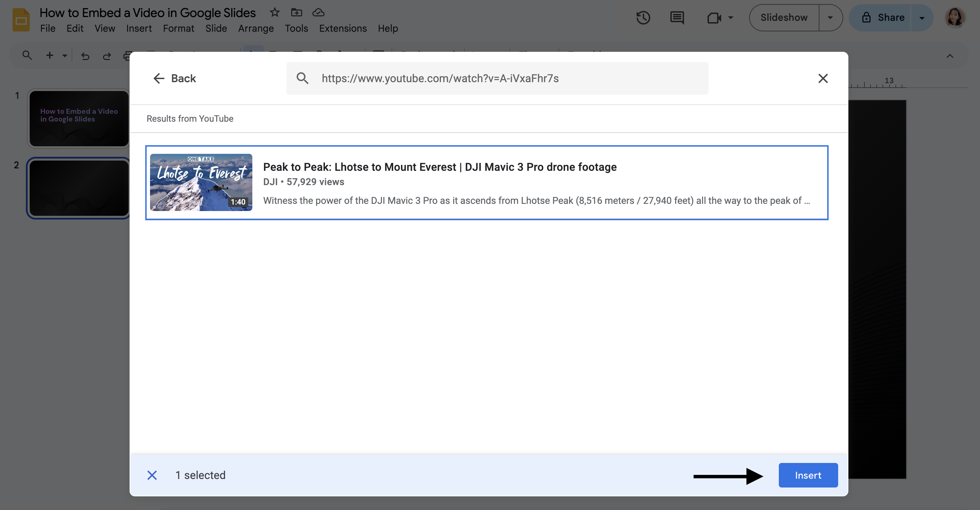980x510 pixels.
Task: Close the video search dialog
Action: tap(823, 78)
